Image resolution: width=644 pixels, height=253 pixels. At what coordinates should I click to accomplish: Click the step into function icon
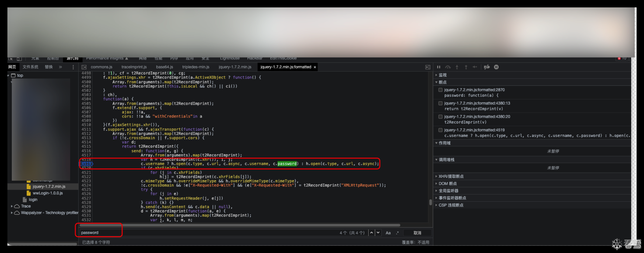tap(457, 67)
